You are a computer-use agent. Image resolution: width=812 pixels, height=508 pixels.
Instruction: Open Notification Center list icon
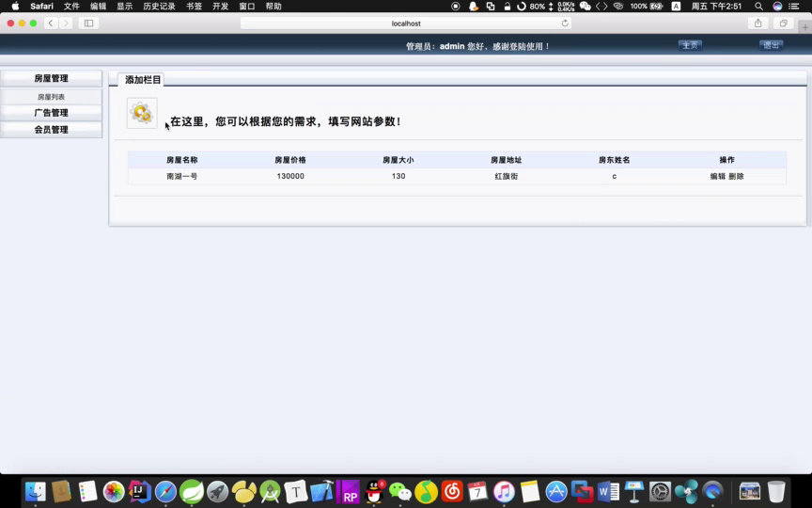794,7
